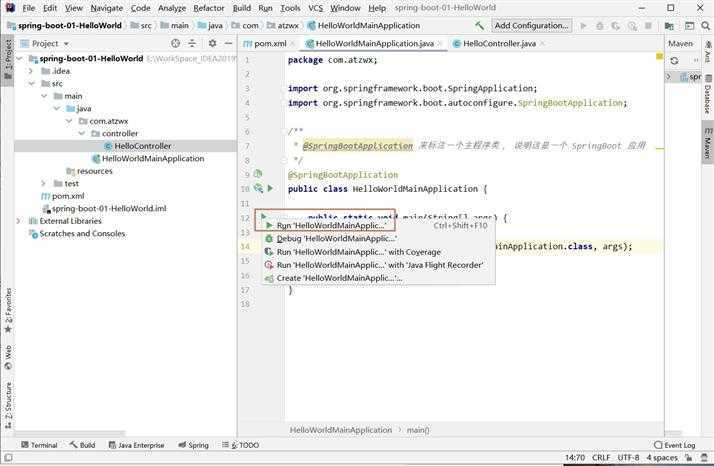This screenshot has height=466, width=714.
Task: Open the VCS menu
Action: coord(315,8)
